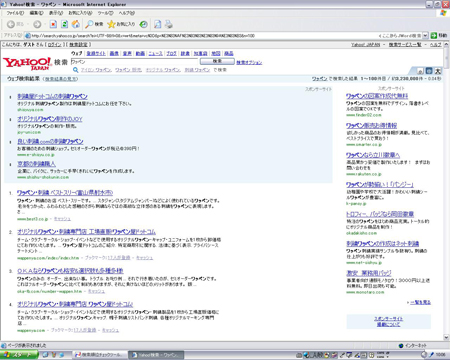This screenshot has height=360, width=450.
Task: Open the Forward button history dropdown arrow
Action: 44,24
